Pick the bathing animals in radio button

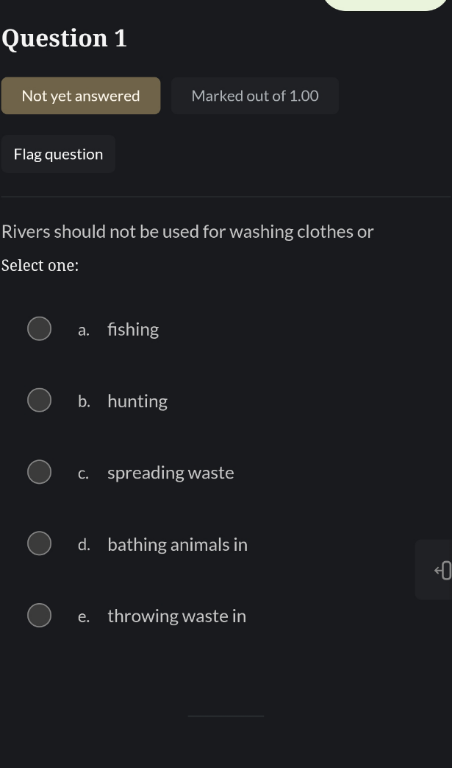coord(39,544)
